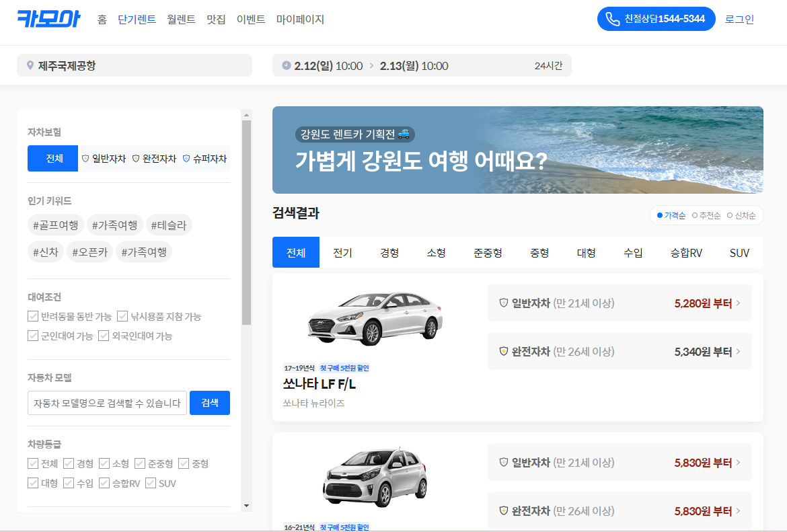Click the clock icon beside 2.12(일) date
Viewport: 787px width, 532px height.
(x=286, y=65)
